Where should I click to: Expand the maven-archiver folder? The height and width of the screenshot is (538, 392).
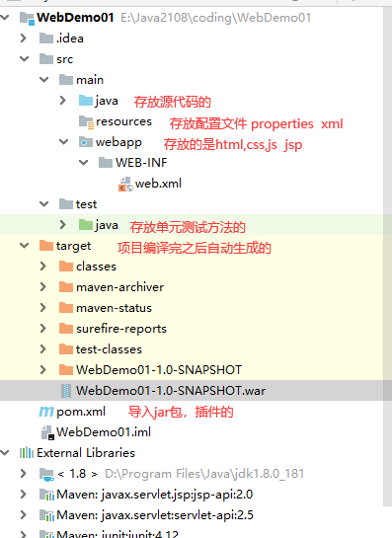tap(42, 286)
